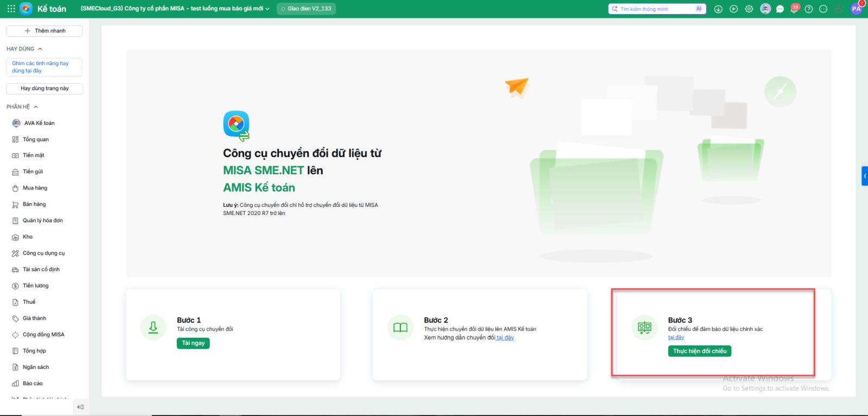Open the company selector dropdown

[x=175, y=9]
